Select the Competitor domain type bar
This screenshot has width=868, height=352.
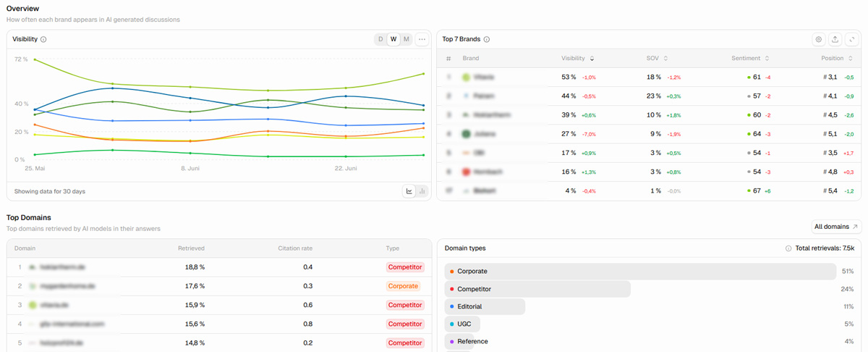(537, 289)
